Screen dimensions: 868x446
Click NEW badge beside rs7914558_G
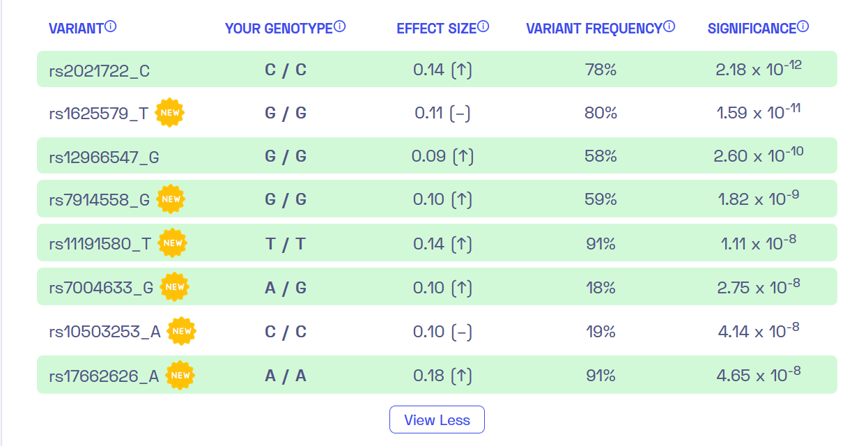(171, 199)
